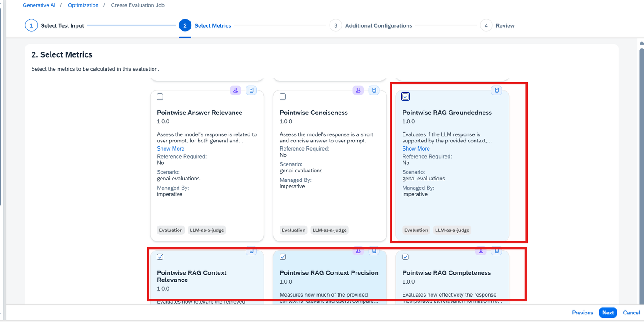Screen dimensions: 644x322
Task: Cancel the evaluation job creation
Action: point(631,313)
